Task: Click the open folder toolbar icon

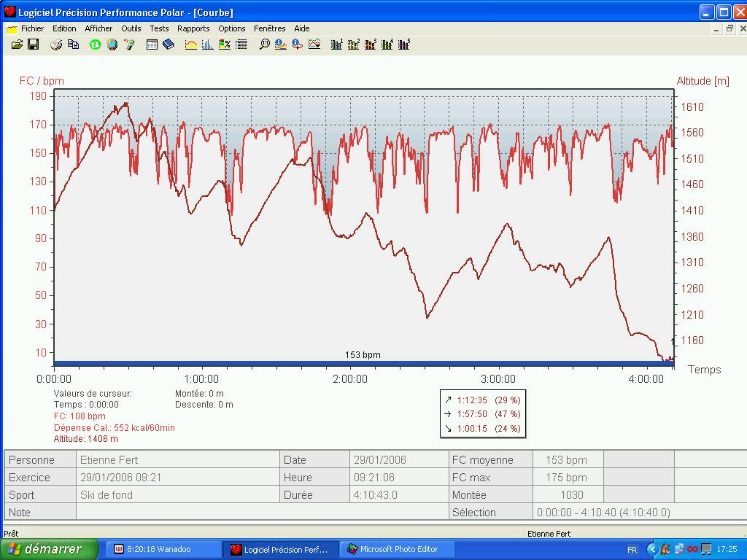Action: (x=17, y=44)
